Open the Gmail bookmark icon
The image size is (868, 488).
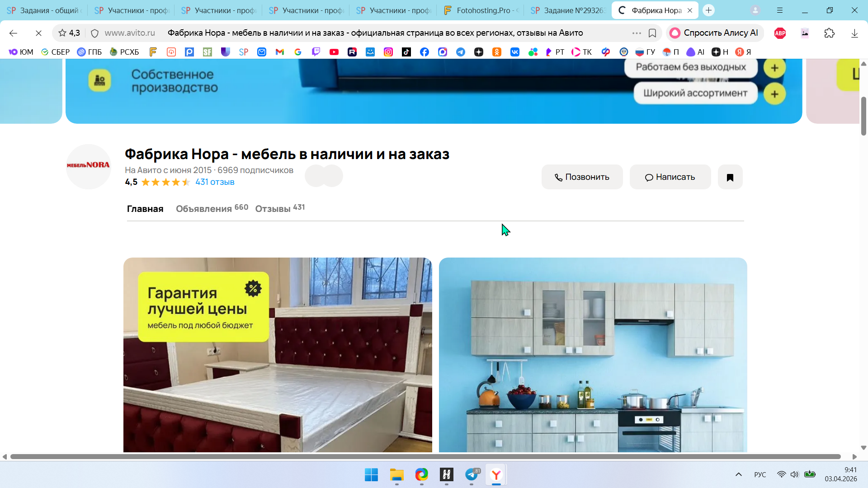280,52
